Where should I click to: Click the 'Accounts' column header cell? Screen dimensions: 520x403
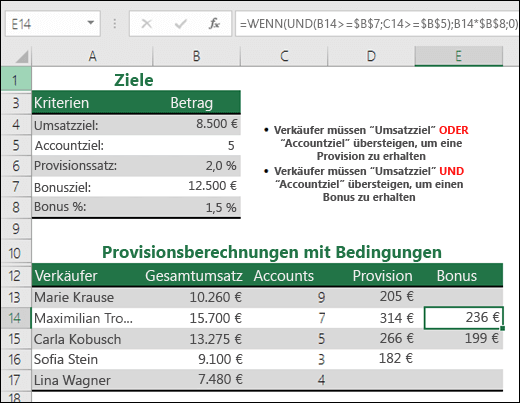[x=284, y=276]
